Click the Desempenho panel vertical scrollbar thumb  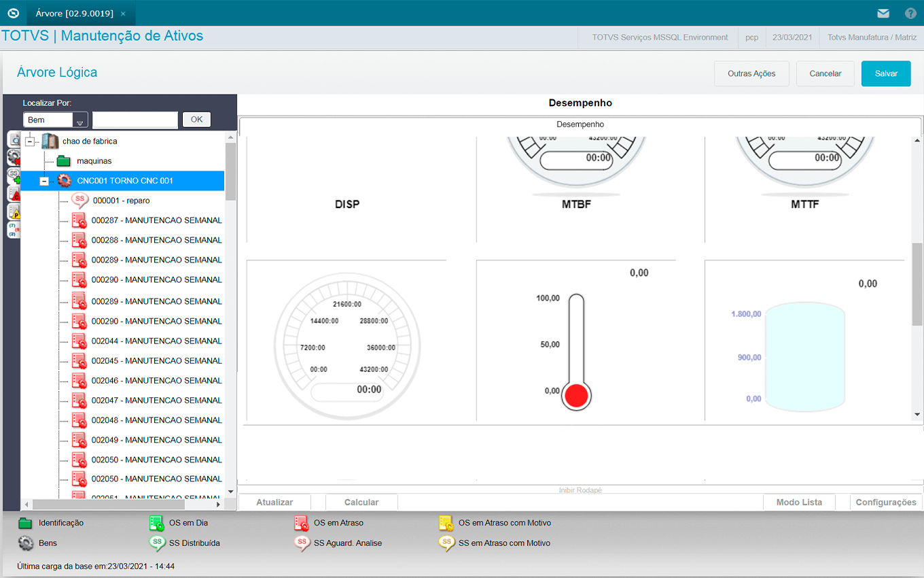tap(917, 284)
